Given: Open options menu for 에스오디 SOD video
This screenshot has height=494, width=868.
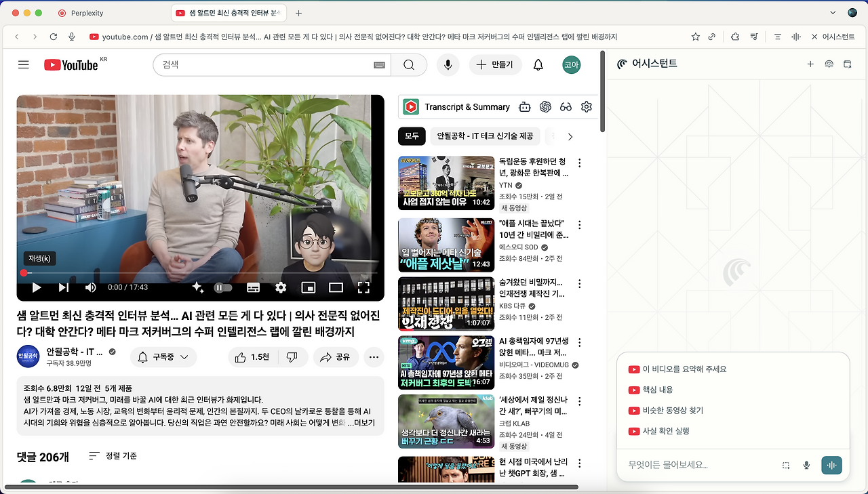Looking at the screenshot, I should [x=579, y=224].
